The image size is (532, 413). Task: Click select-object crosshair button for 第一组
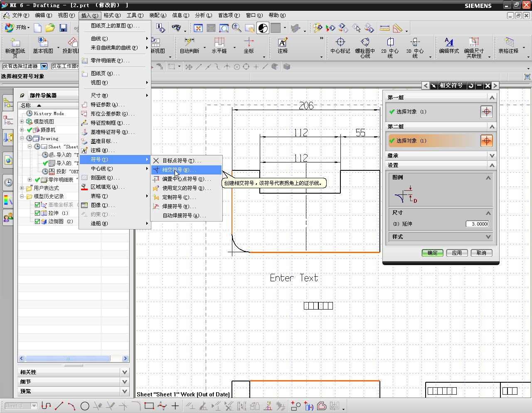[486, 111]
